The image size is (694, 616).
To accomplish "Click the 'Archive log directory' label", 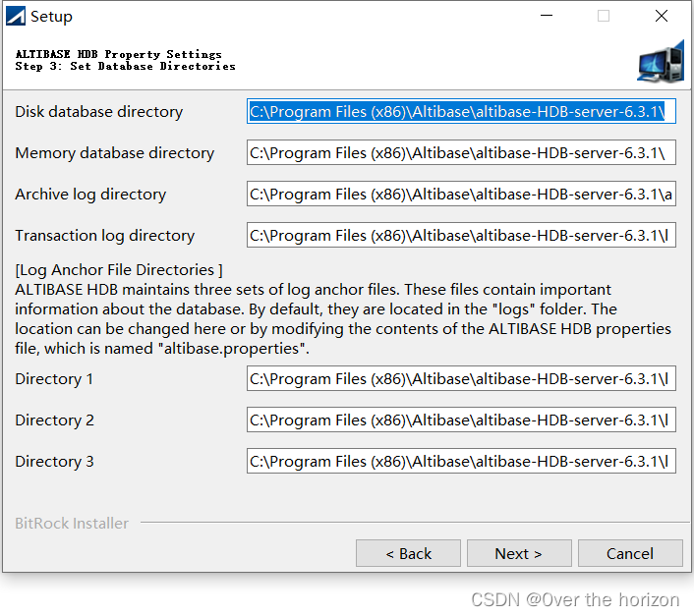I will [90, 195].
